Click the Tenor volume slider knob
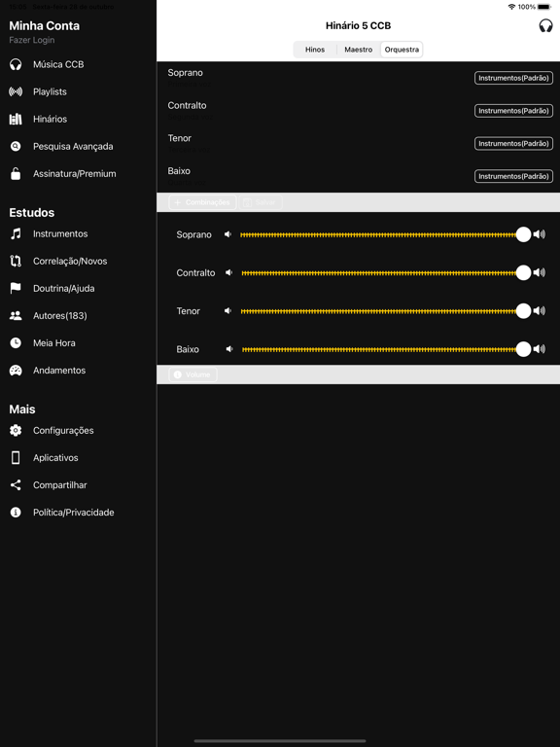The image size is (560, 747). (x=523, y=310)
